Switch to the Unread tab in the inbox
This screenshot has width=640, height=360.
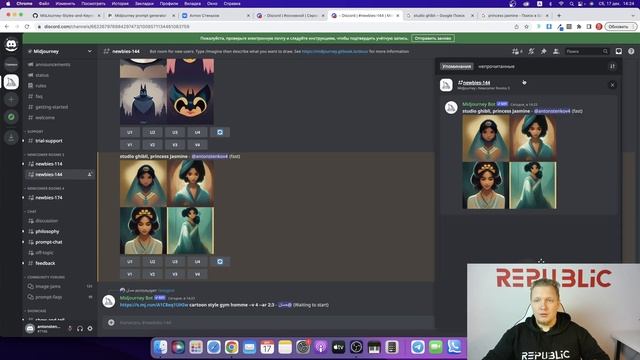tap(496, 66)
